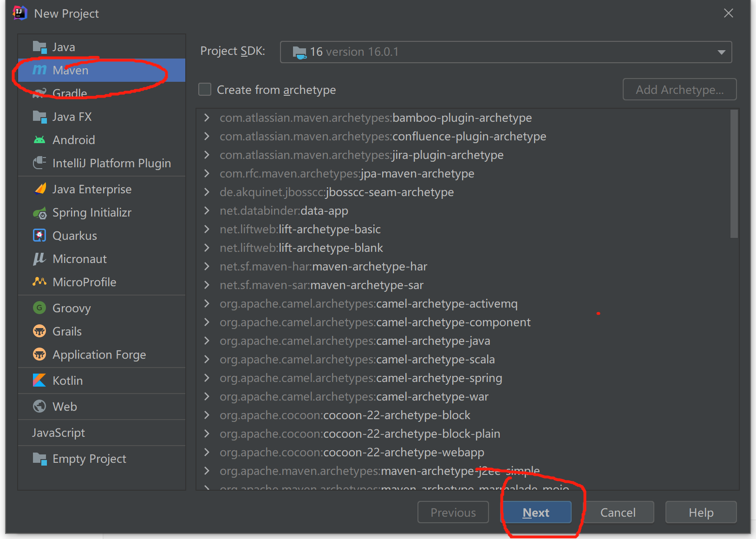Click the Spring Initializr icon
The width and height of the screenshot is (756, 539).
point(40,213)
